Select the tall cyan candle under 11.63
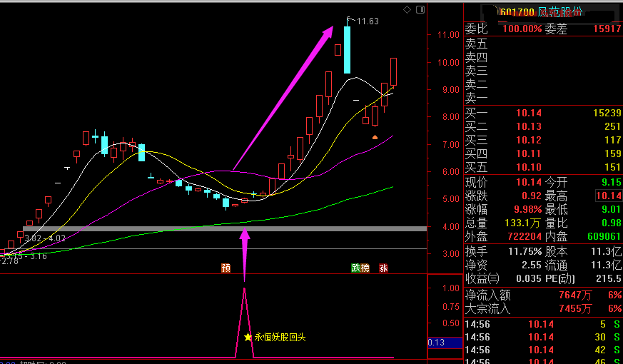The width and height of the screenshot is (623, 364). click(348, 49)
